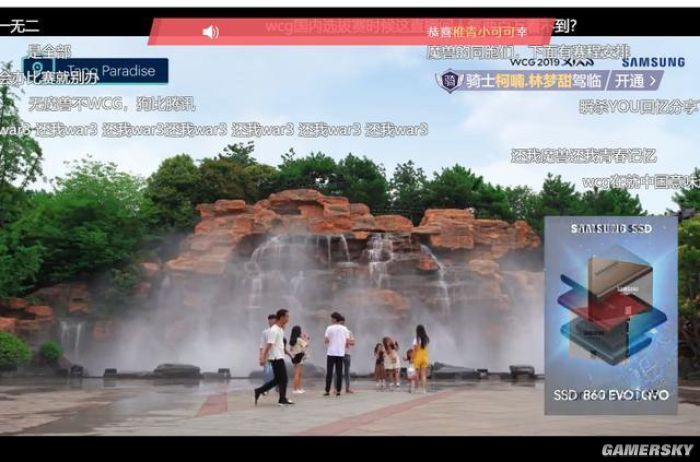Click the knight shield badge icon
The height and width of the screenshot is (462, 700).
450,81
